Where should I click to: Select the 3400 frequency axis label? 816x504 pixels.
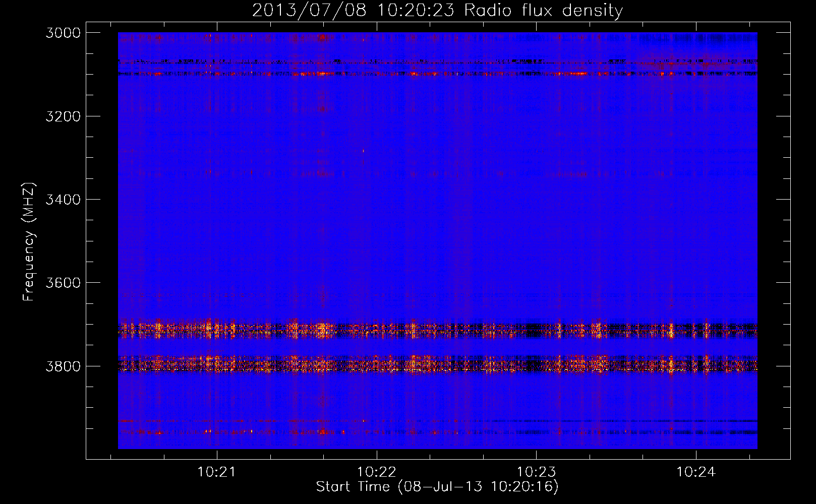point(63,200)
